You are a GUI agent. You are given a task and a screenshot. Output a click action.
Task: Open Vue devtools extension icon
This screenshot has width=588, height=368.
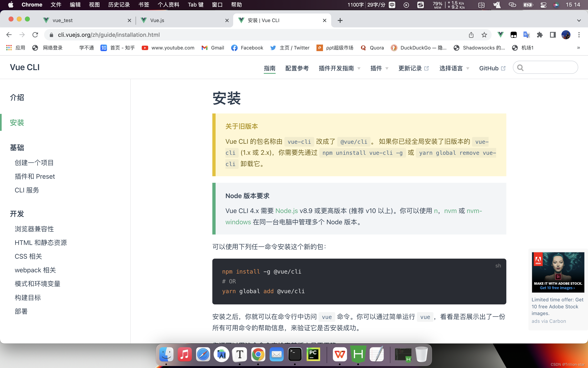tap(501, 35)
